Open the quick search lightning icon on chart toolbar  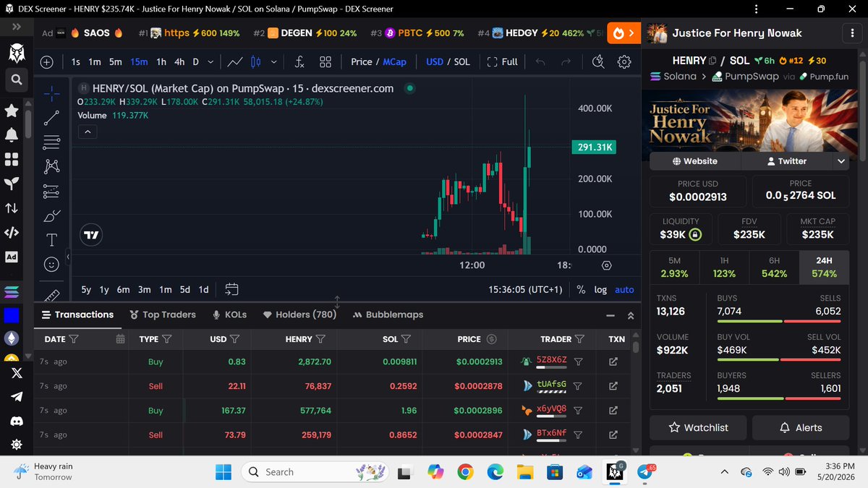click(x=598, y=61)
